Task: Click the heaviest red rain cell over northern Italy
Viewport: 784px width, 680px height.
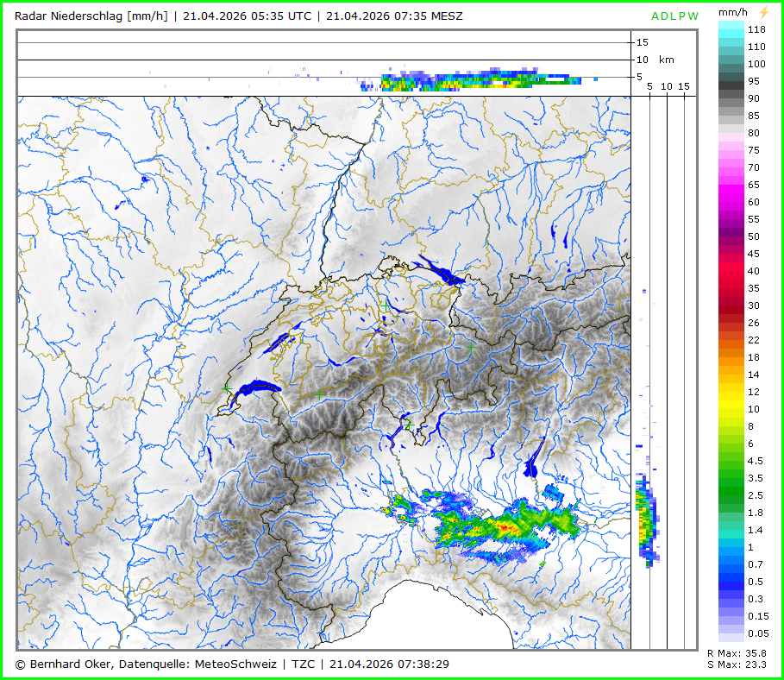Action: pos(508,526)
